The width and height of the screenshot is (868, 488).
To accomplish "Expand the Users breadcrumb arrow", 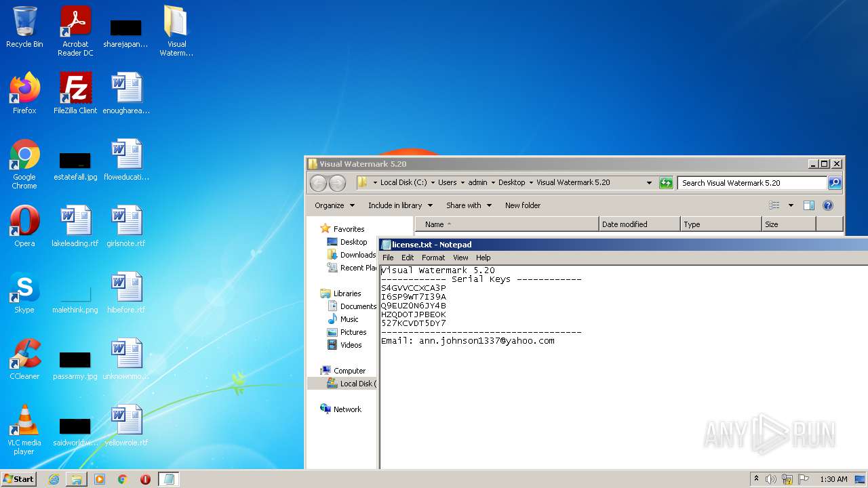I will [x=462, y=183].
